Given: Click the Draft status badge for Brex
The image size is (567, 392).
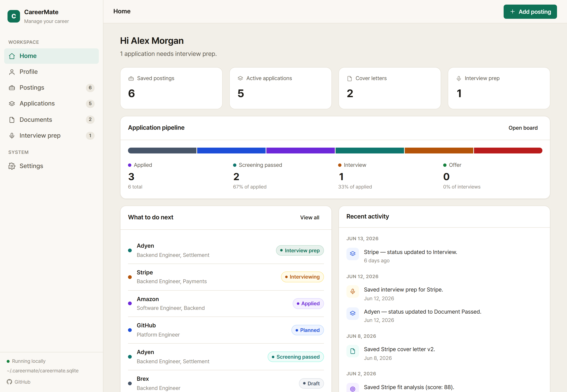Looking at the screenshot, I should (x=311, y=384).
